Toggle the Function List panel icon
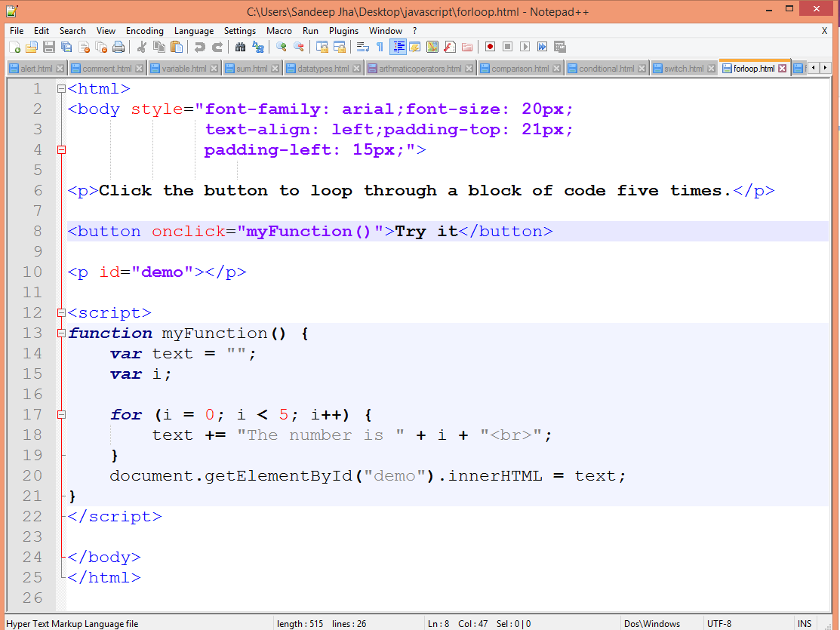The image size is (840, 630). 450,47
